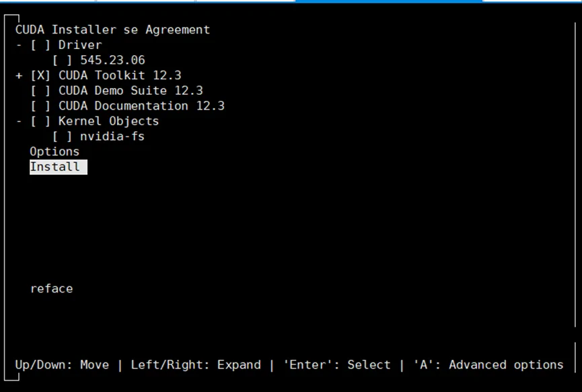The height and width of the screenshot is (392, 582).
Task: Select the "CUDA Documentation 12.3" label text
Action: point(141,106)
